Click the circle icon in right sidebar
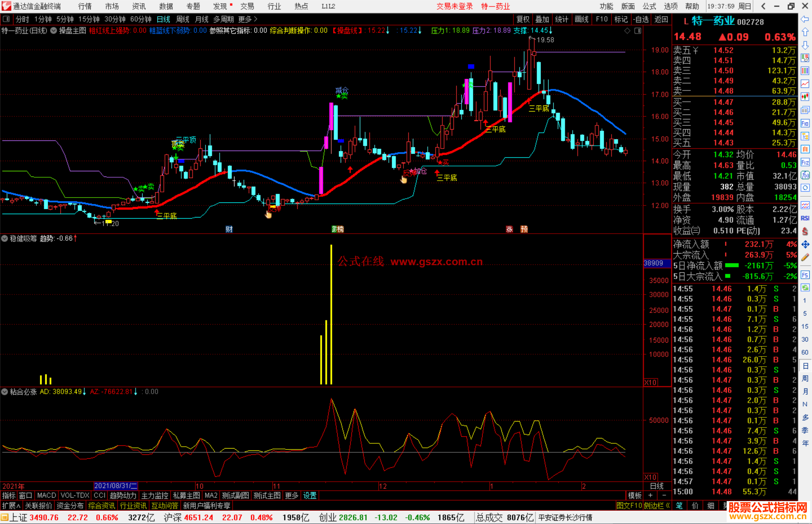Viewport: 812px width, 524px height. click(805, 188)
